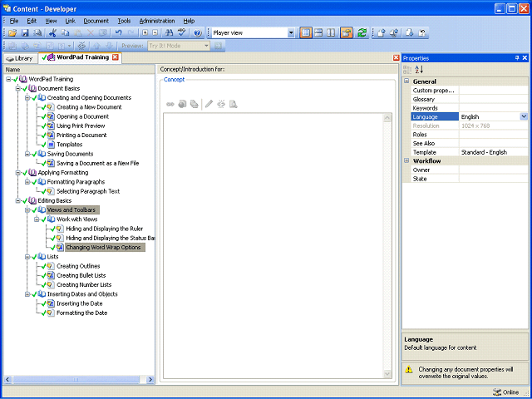This screenshot has height=399, width=532.
Task: Collapse Creating and Opening Documents node
Action: pos(27,98)
